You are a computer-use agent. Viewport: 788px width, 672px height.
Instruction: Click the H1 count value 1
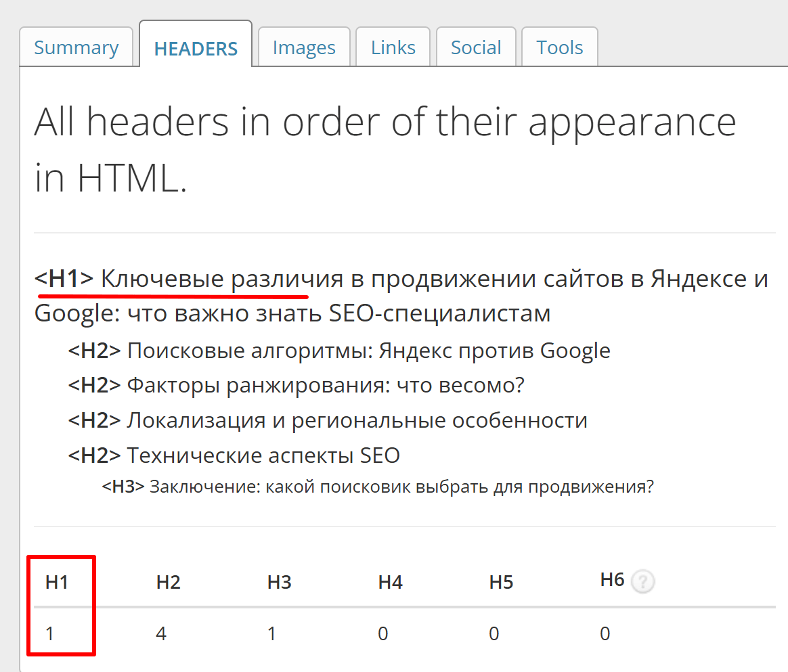coord(49,633)
